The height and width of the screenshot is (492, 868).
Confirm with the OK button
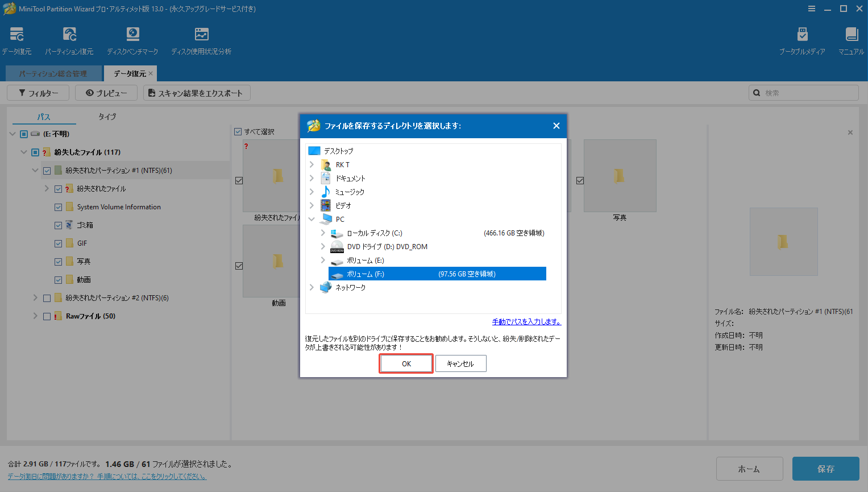(x=405, y=363)
